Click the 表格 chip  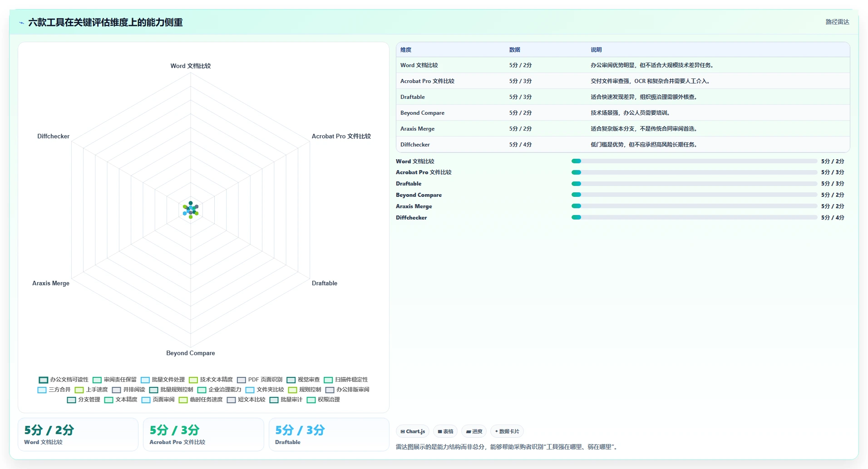click(x=445, y=431)
